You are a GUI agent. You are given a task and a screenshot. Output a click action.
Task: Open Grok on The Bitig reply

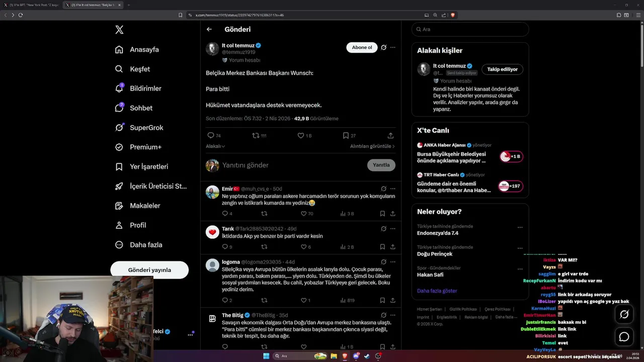pos(383,315)
